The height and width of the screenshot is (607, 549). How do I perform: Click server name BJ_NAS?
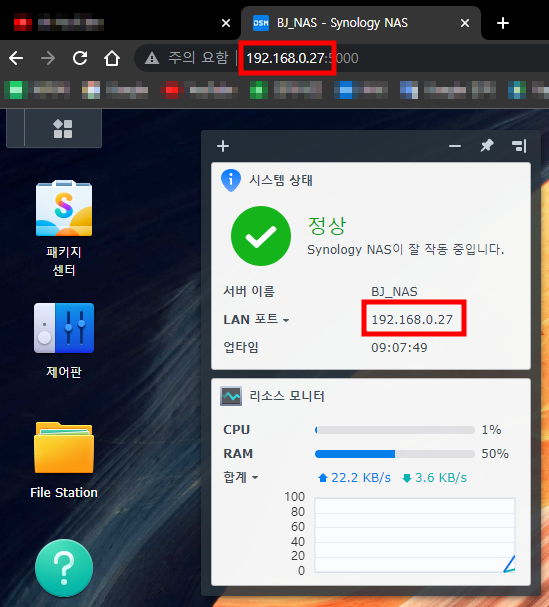coord(394,291)
